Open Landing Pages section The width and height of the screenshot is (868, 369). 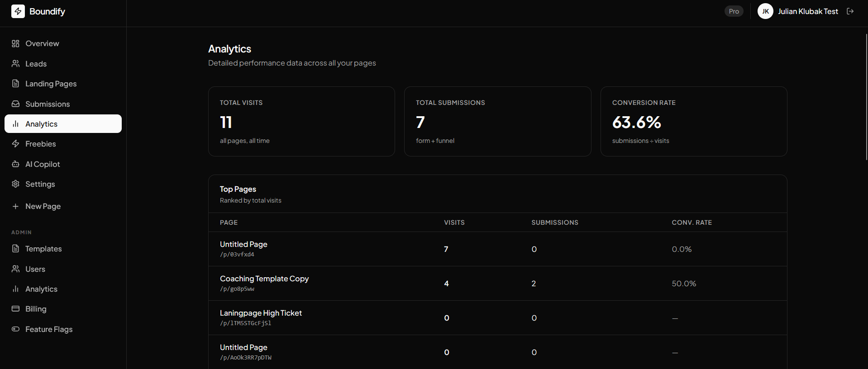coord(63,84)
